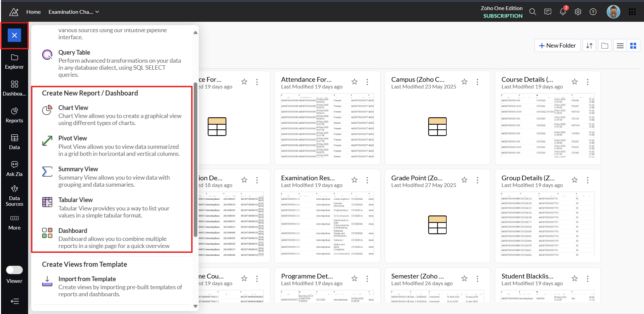Open the Dashboards sidebar section
644x314 pixels.
[14, 89]
